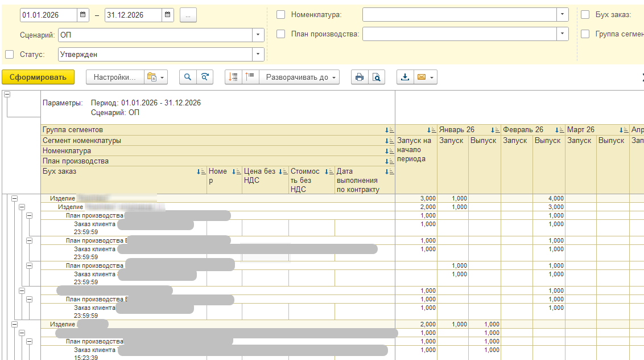Image resolution: width=644 pixels, height=360 pixels.
Task: Open the Статус Утвержден dropdown
Action: point(258,55)
